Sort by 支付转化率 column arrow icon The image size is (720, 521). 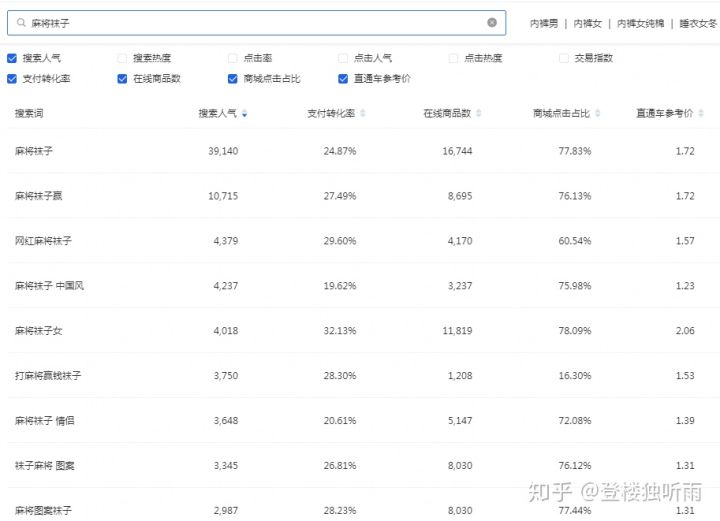[363, 114]
